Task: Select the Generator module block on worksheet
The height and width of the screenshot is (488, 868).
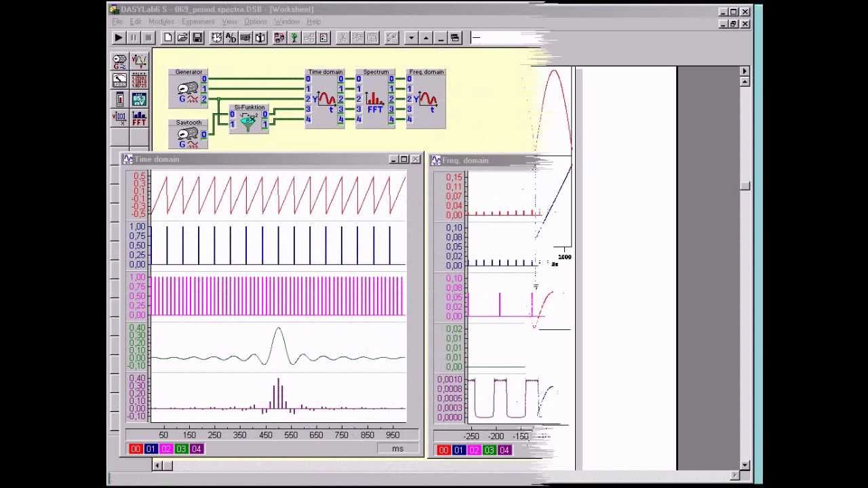Action: click(189, 88)
